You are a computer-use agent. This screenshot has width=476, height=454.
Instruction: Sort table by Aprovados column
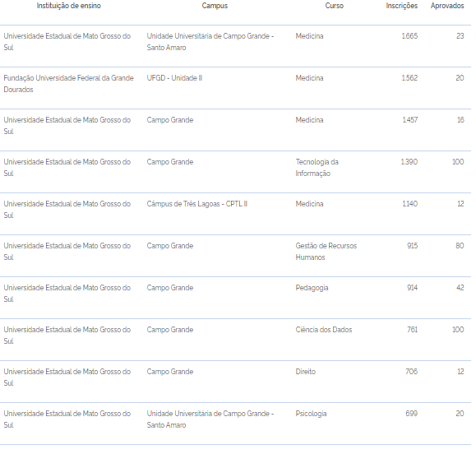tap(447, 6)
